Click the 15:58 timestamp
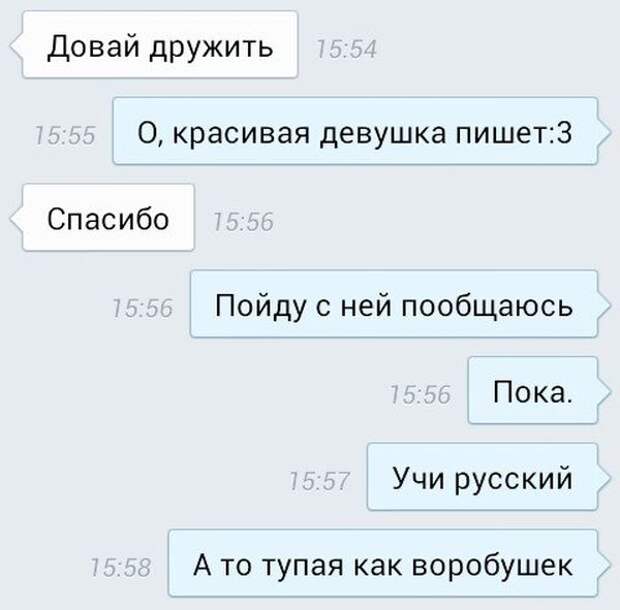Viewport: 620px width, 610px height. pyautogui.click(x=121, y=568)
